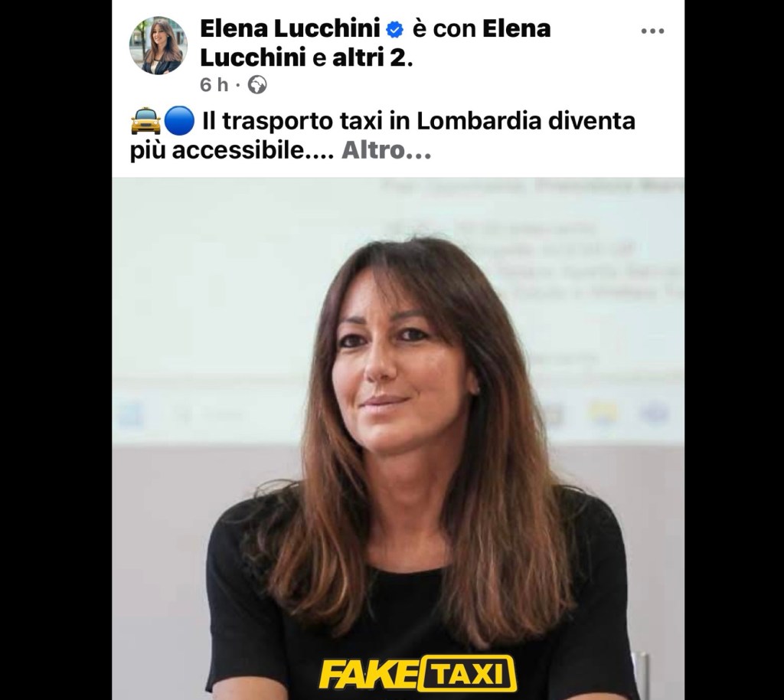
Task: Click the globe public-audience icon
Action: click(x=257, y=85)
